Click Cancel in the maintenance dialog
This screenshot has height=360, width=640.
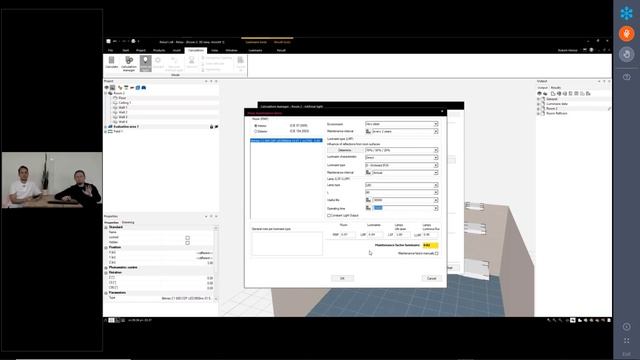pos(431,278)
